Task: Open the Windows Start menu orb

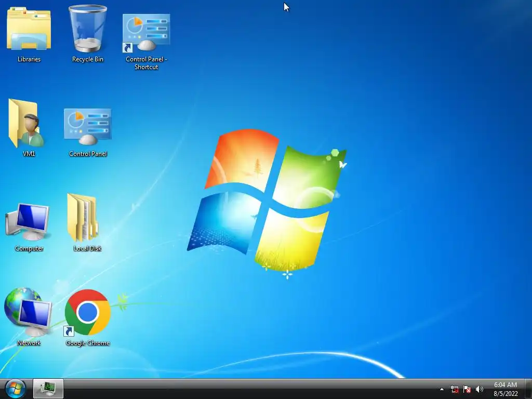Action: click(15, 389)
